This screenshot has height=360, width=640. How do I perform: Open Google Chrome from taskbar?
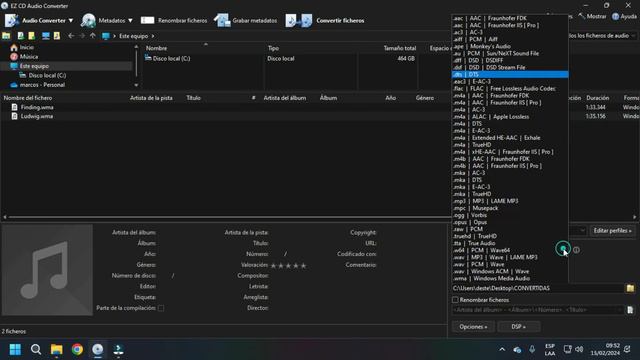point(77,349)
